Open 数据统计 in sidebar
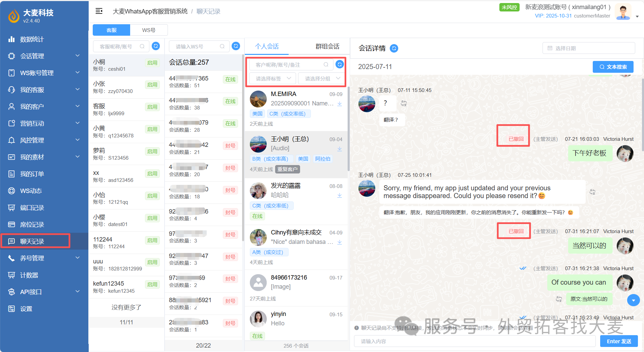 pyautogui.click(x=44, y=39)
